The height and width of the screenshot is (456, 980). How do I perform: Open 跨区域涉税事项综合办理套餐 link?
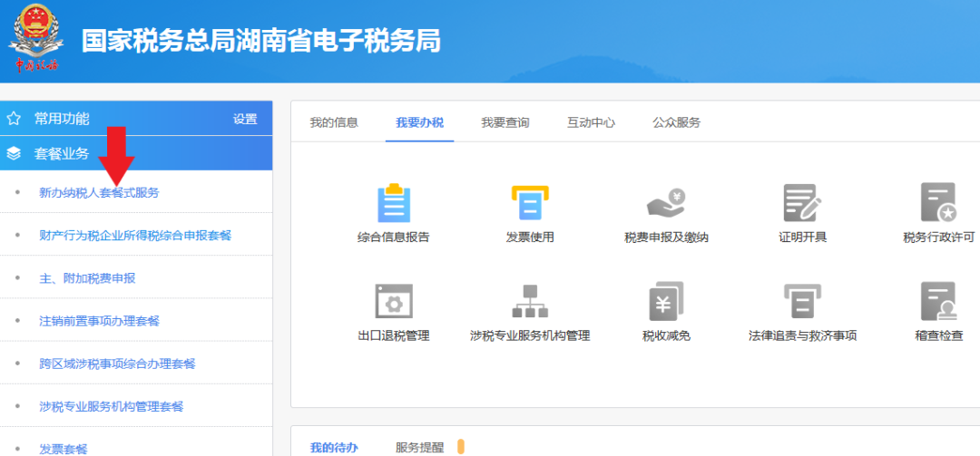click(x=117, y=364)
